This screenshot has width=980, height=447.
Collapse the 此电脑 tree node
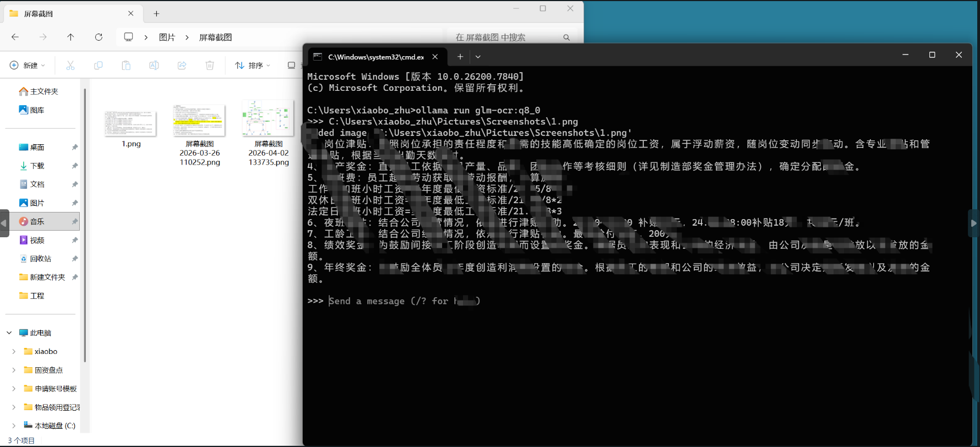(x=9, y=332)
